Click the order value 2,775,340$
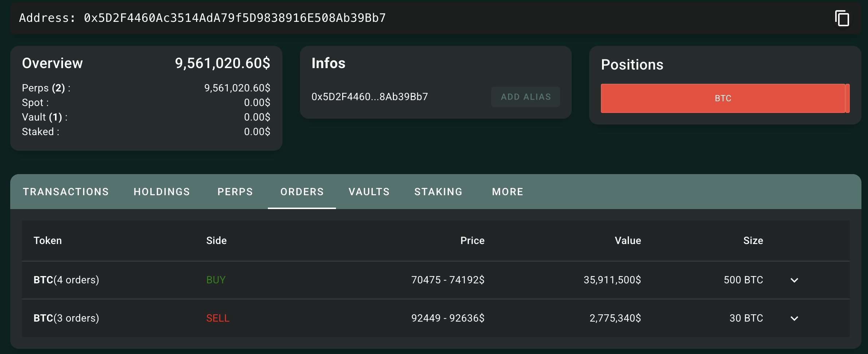The height and width of the screenshot is (354, 868). tap(615, 318)
